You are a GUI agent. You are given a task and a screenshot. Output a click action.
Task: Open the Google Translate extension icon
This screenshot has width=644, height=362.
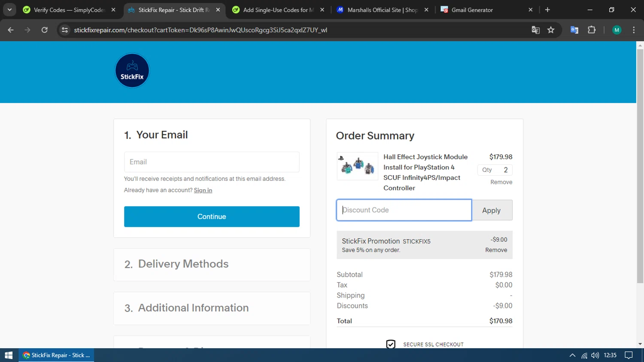point(574,30)
